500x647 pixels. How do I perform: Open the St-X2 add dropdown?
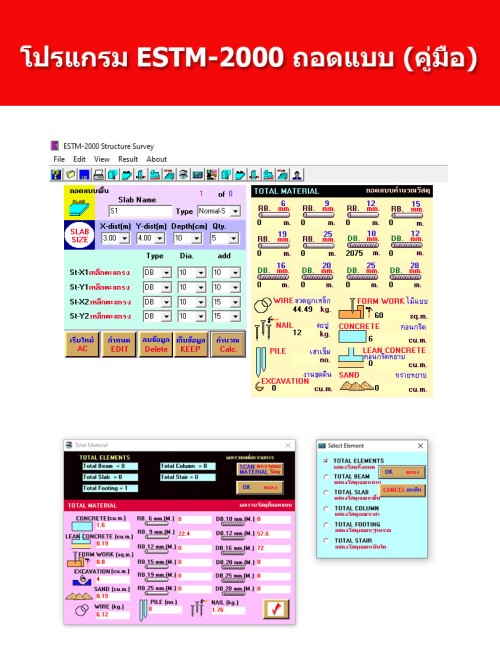click(235, 302)
